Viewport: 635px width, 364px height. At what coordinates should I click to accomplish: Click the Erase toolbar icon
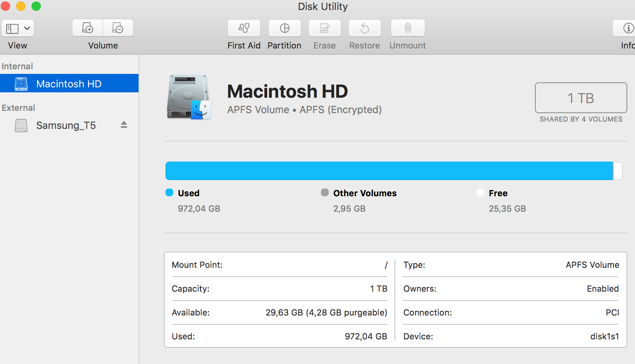[324, 28]
